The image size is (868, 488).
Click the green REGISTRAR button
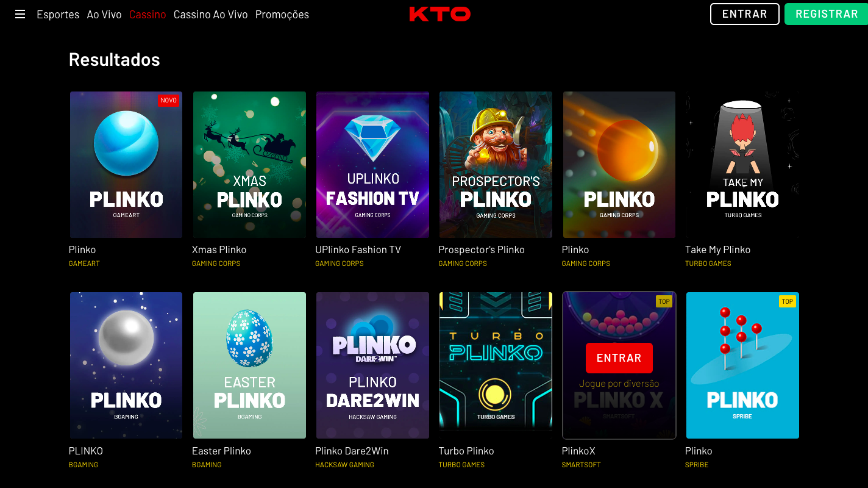click(x=827, y=14)
